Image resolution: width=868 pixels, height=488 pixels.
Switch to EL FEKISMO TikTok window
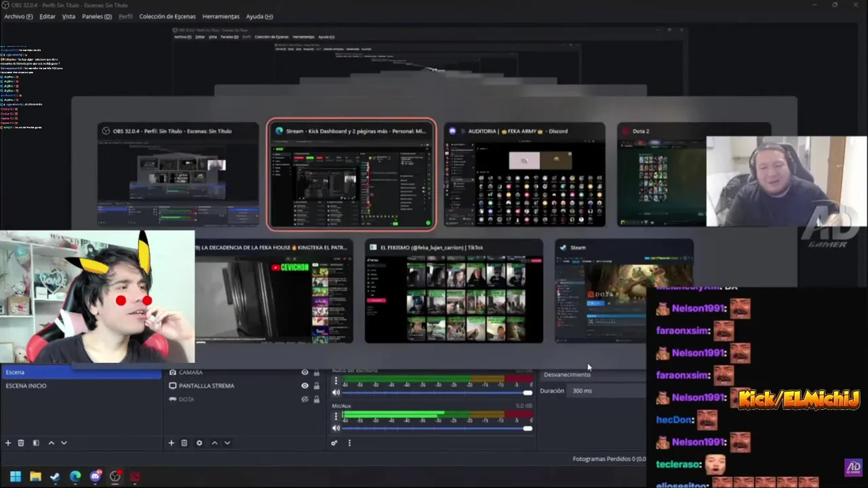pyautogui.click(x=454, y=291)
